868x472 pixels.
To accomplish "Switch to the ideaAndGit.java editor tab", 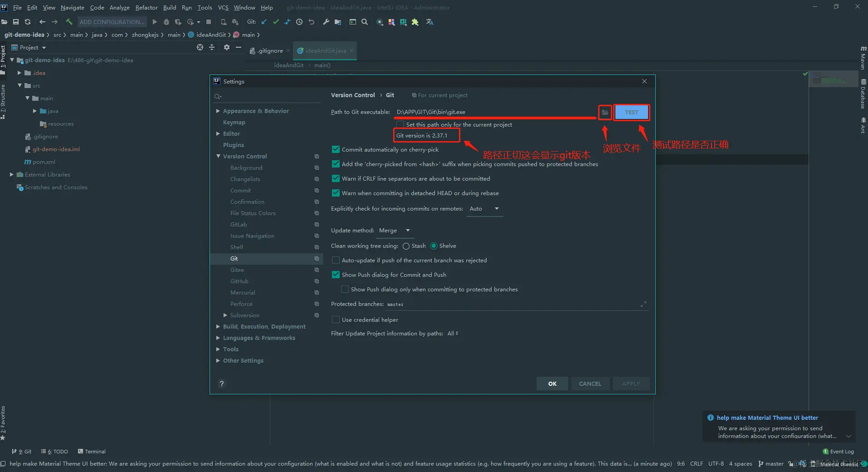I will (x=326, y=51).
